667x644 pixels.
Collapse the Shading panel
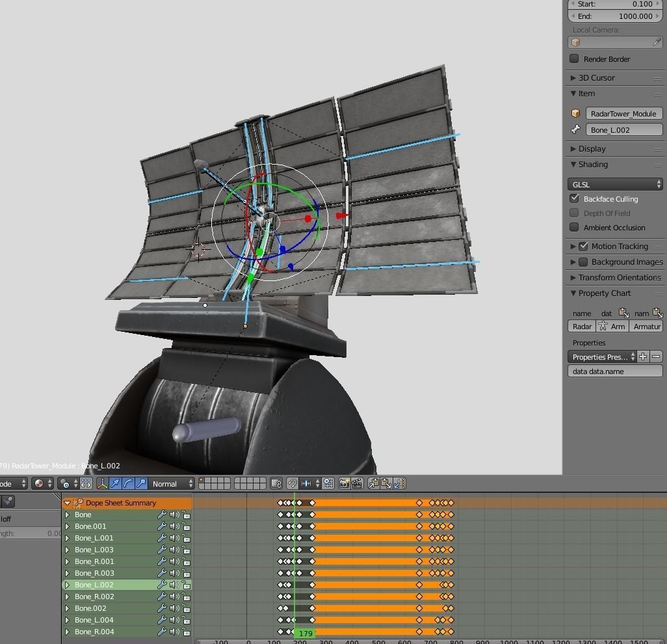click(x=573, y=165)
